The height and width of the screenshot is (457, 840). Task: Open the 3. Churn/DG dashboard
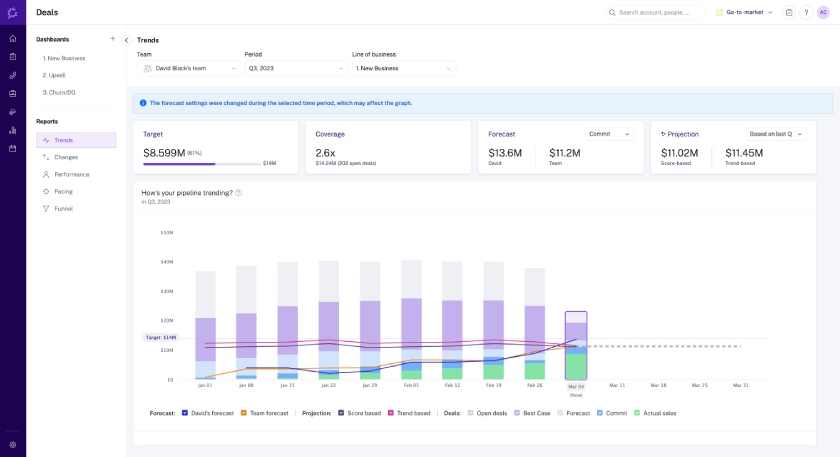[59, 92]
